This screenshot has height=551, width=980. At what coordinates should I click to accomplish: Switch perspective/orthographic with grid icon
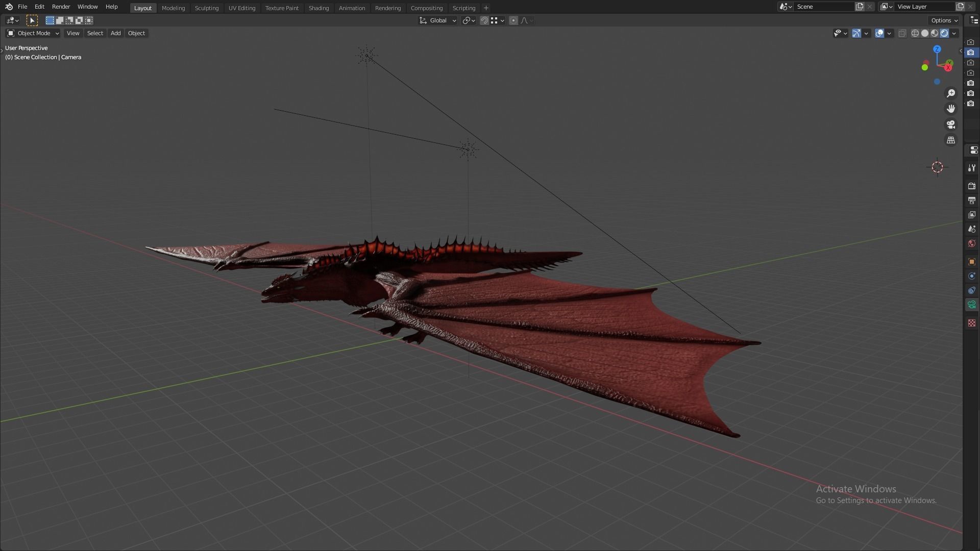click(951, 140)
